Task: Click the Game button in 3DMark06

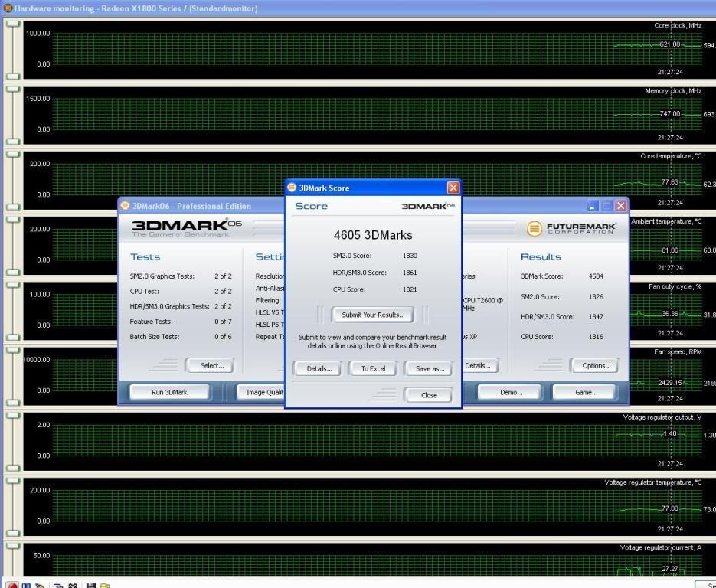Action: pyautogui.click(x=586, y=392)
